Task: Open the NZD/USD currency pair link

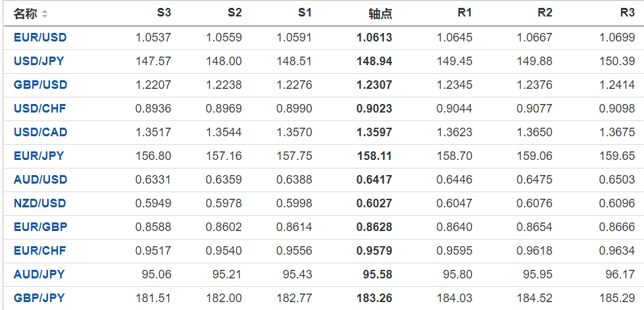Action: click(40, 203)
